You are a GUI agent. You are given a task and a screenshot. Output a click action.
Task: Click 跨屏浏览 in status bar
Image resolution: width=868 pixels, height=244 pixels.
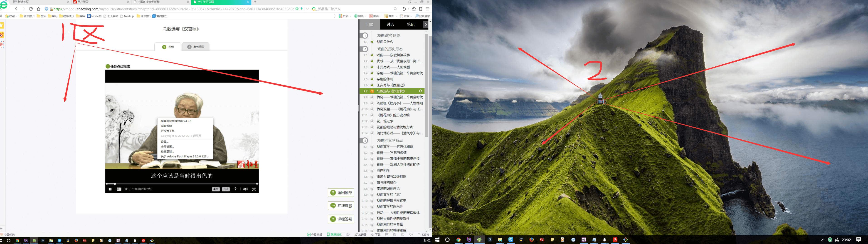[x=334, y=234]
